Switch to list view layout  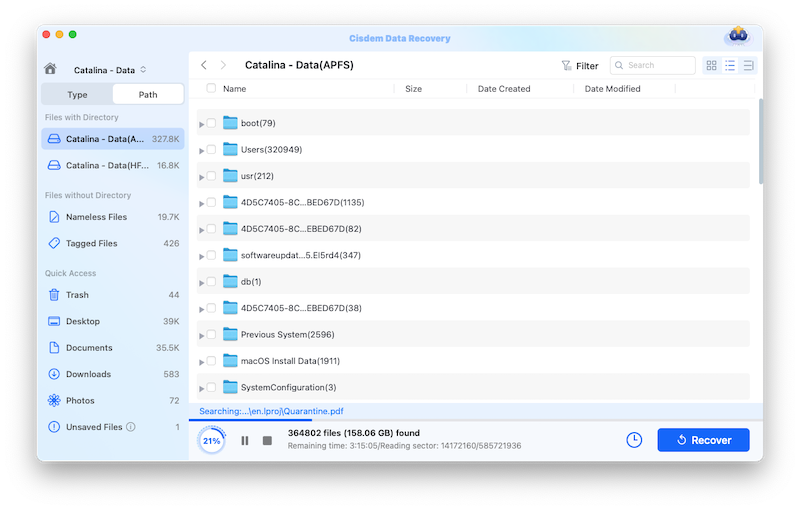click(730, 65)
